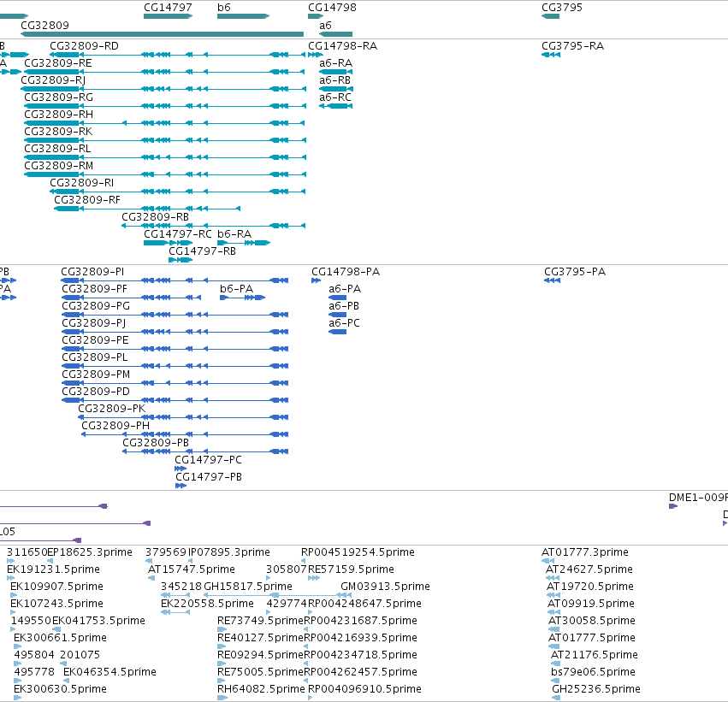Screen dimensions: 728x702
Task: Open protein CG14798-PA
Action: 346,272
